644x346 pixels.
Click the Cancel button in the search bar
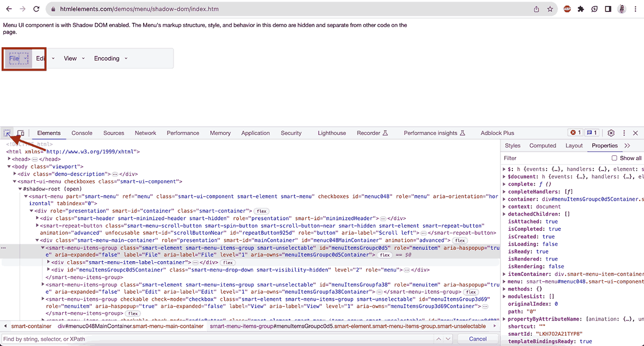[x=478, y=338]
